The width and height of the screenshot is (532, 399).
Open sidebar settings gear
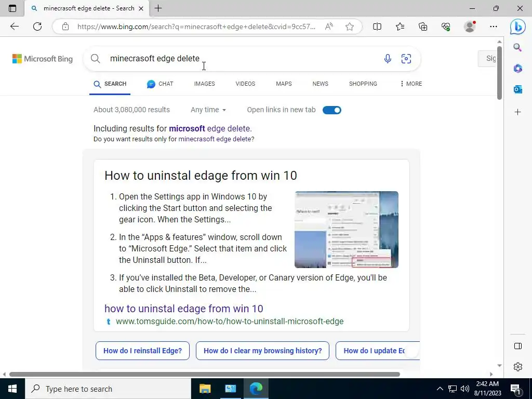click(x=518, y=367)
